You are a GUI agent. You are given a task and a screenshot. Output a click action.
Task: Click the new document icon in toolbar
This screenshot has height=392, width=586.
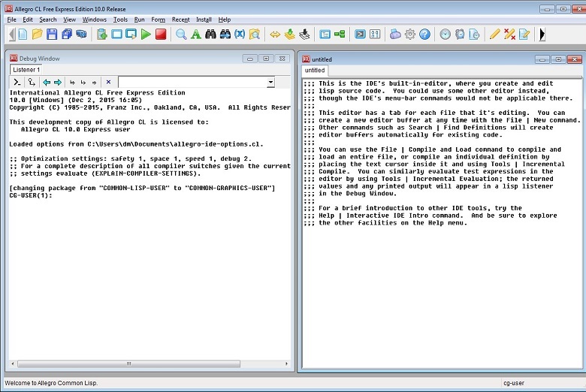23,34
